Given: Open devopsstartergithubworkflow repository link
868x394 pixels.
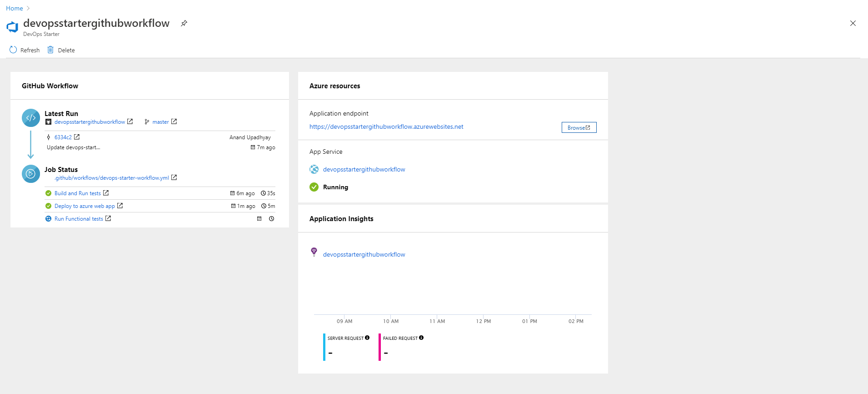Looking at the screenshot, I should point(90,122).
